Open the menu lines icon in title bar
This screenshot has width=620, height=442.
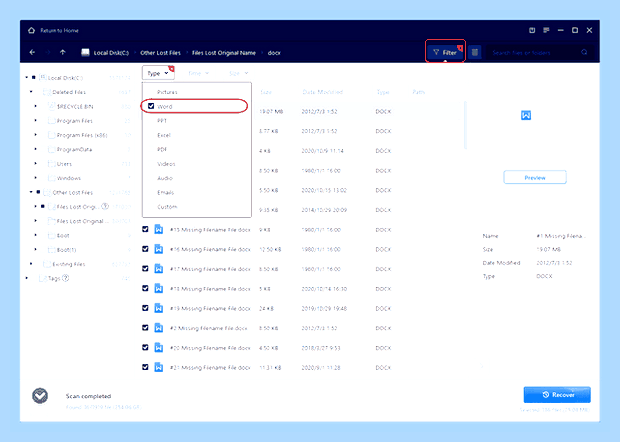click(546, 30)
